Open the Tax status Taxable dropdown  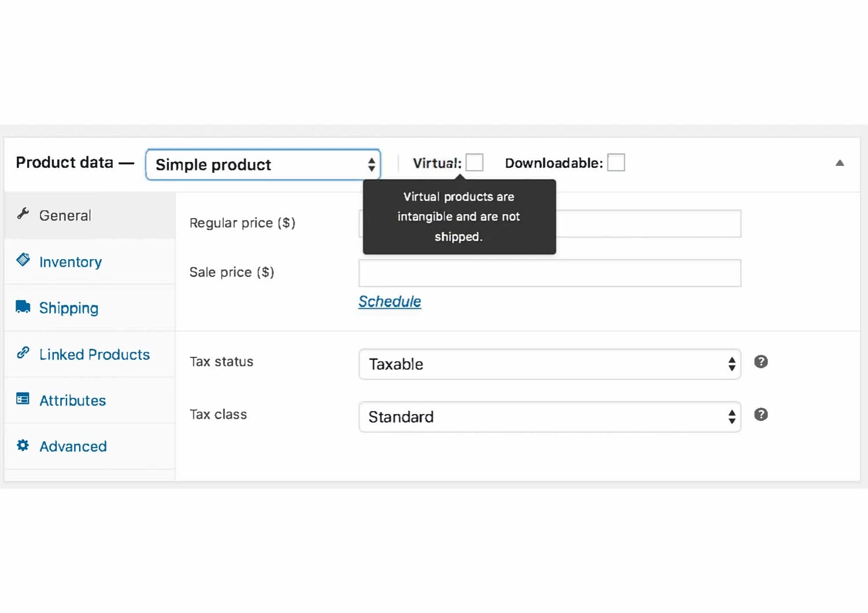point(549,364)
